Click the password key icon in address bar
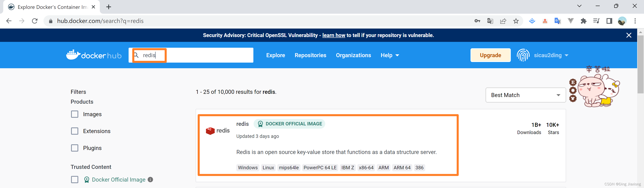This screenshot has width=644, height=188. pyautogui.click(x=477, y=21)
